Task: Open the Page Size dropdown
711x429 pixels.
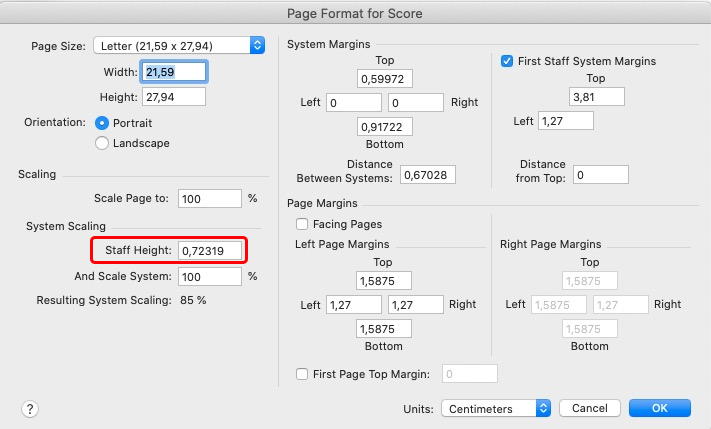Action: (179, 45)
